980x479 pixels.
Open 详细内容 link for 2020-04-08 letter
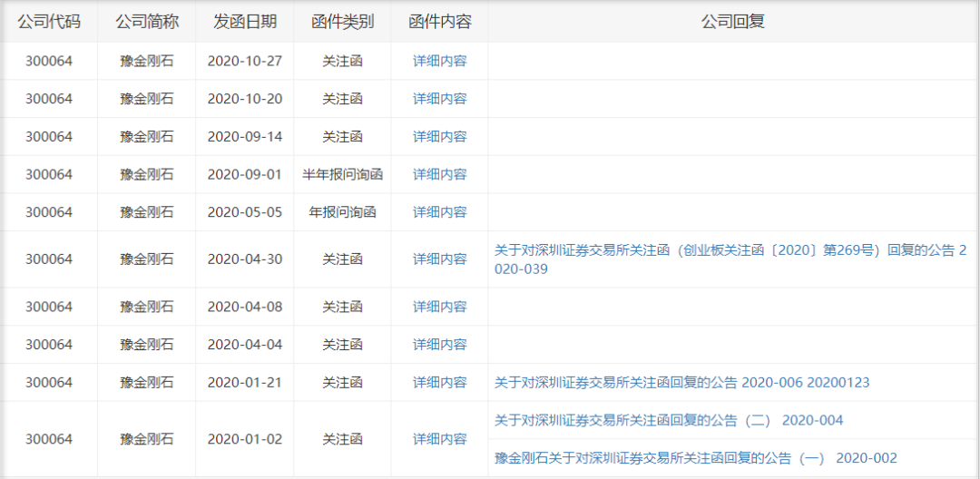tap(439, 307)
